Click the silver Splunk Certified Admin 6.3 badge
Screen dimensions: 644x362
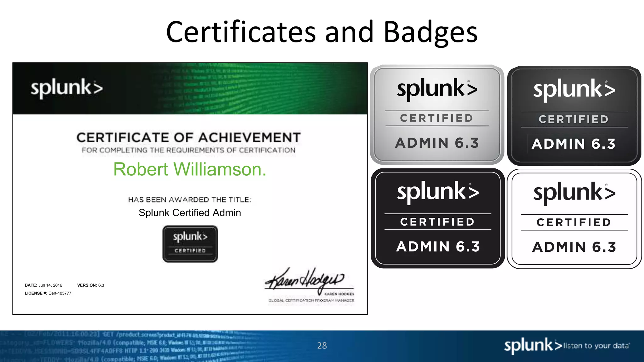[437, 115]
